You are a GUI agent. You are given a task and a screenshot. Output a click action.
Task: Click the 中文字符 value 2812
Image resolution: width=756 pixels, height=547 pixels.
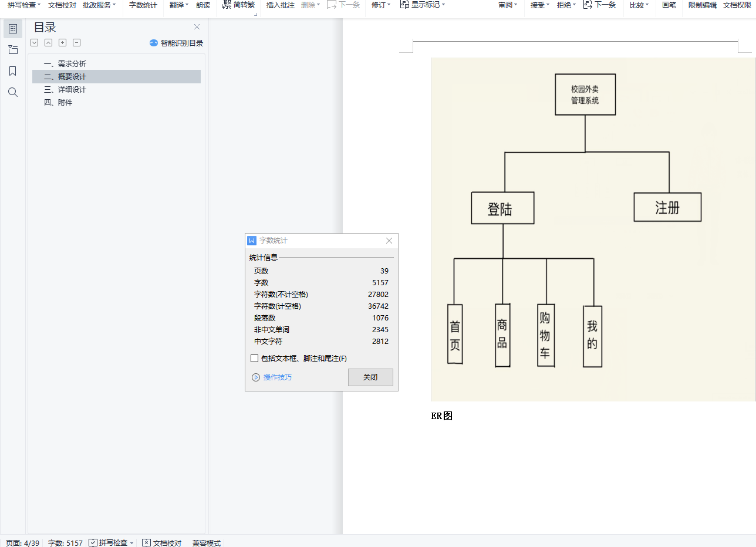[x=380, y=342]
